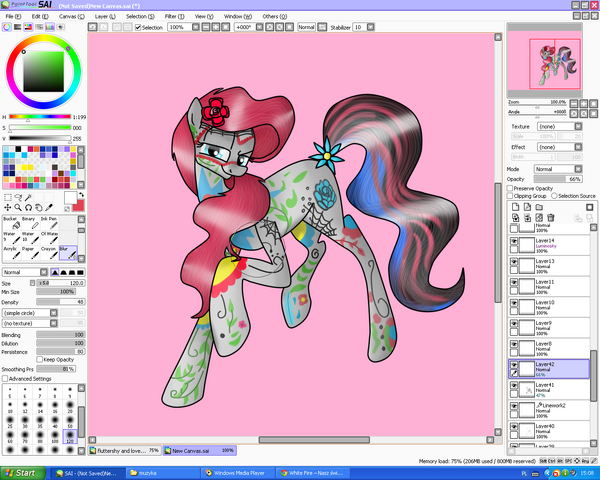The image size is (600, 480).
Task: Select brush size preset 100
Action: [55, 437]
